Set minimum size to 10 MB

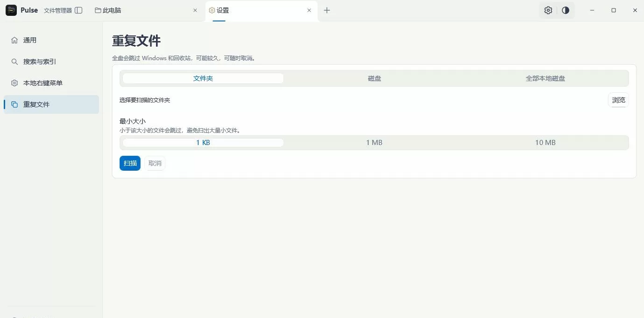coord(545,143)
